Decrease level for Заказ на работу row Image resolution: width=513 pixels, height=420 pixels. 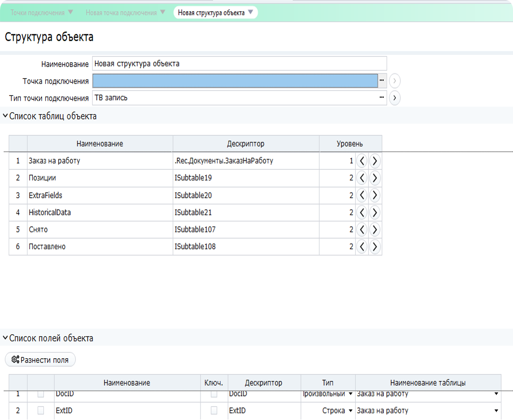click(x=362, y=161)
